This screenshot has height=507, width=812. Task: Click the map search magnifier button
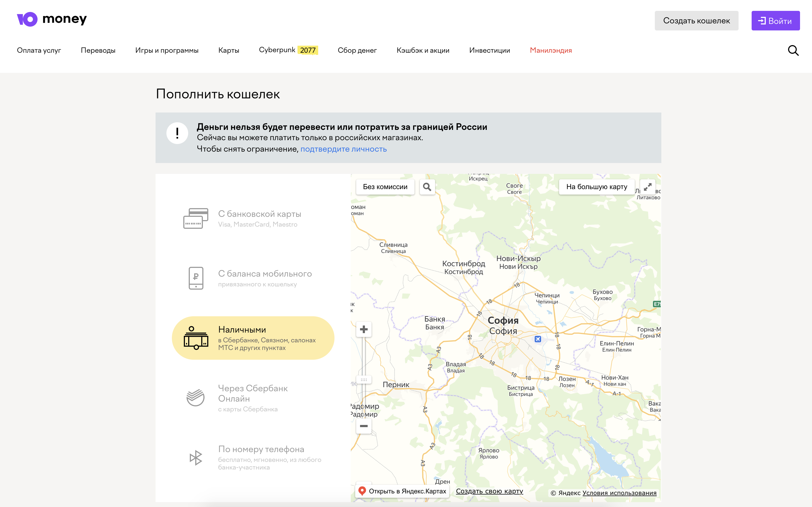pos(427,187)
